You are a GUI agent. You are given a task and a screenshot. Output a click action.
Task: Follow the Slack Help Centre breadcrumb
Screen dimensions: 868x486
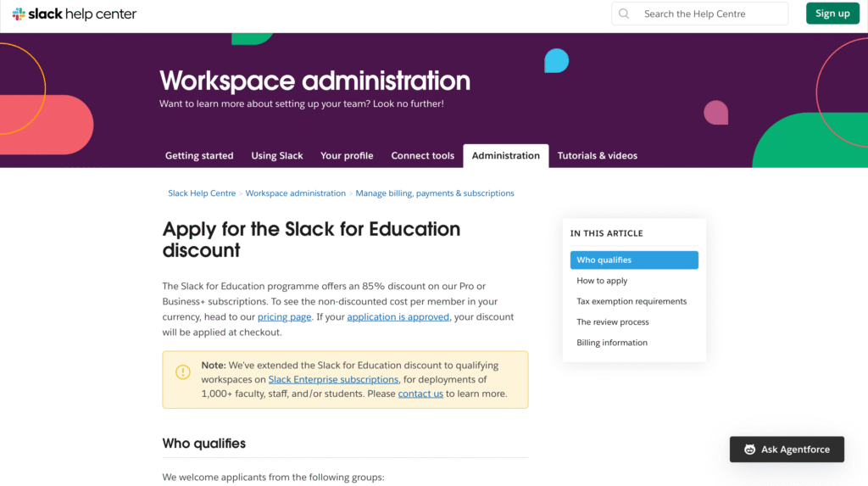[202, 193]
